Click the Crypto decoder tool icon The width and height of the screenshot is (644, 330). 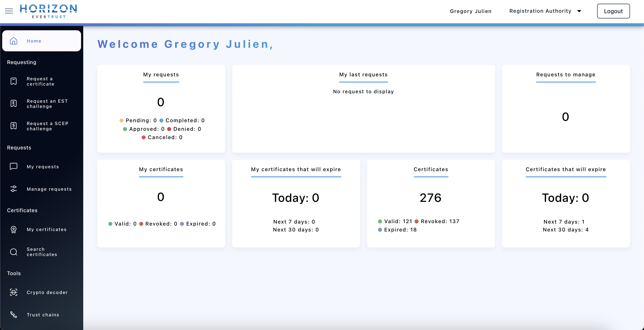click(14, 292)
